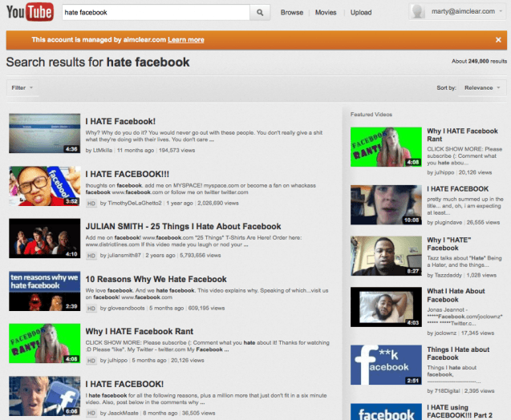
Task: Visit joclownz's channel in featured videos
Action: [x=445, y=333]
